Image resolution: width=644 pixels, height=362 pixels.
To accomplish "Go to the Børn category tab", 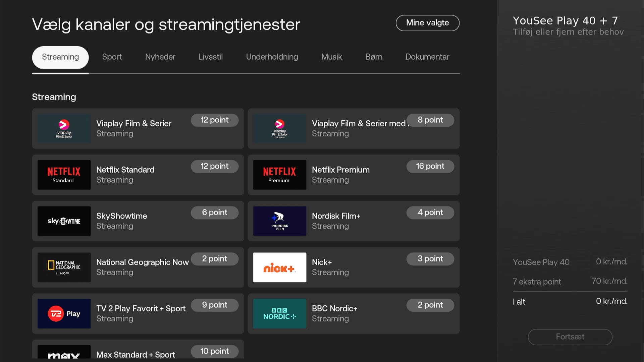I will (x=374, y=57).
